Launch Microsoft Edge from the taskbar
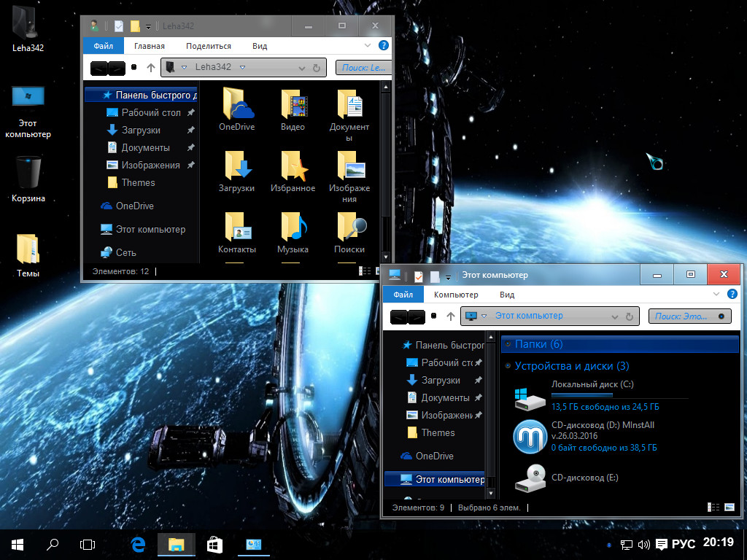Viewport: 747px width, 560px height. click(139, 544)
